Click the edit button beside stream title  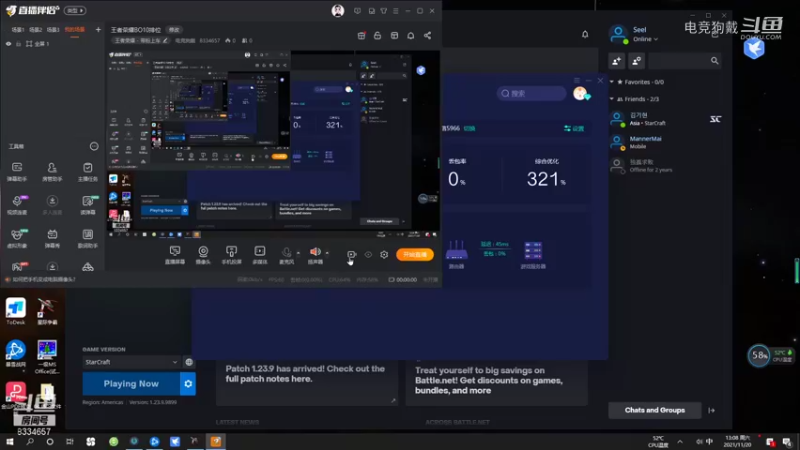click(174, 30)
